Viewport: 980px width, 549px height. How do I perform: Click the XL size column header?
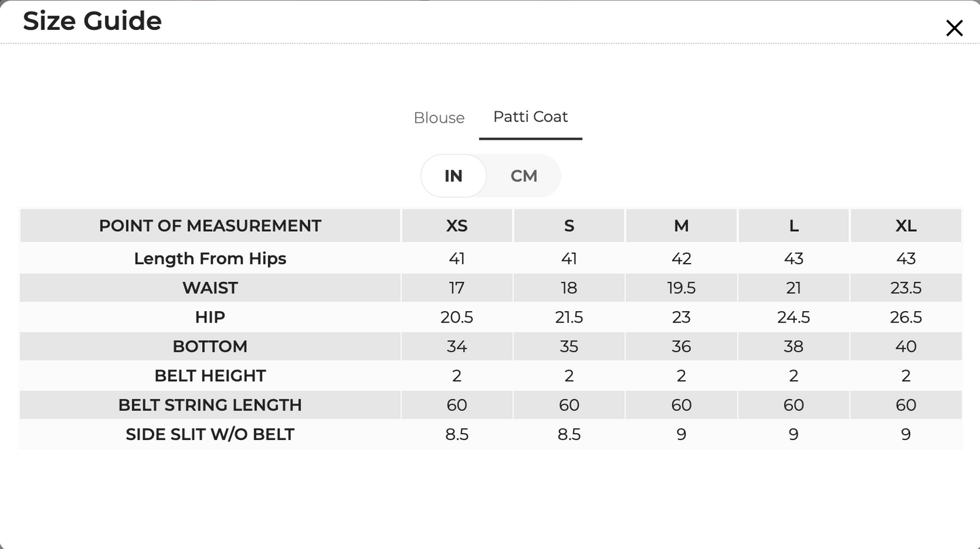click(x=906, y=226)
